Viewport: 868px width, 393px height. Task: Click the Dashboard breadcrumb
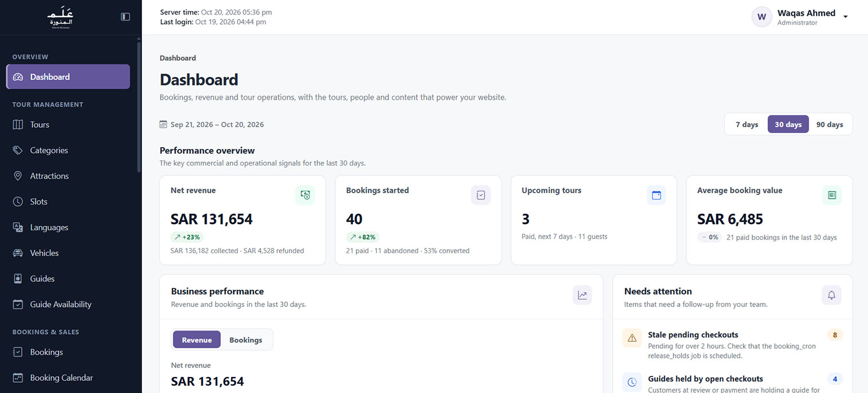tap(177, 58)
